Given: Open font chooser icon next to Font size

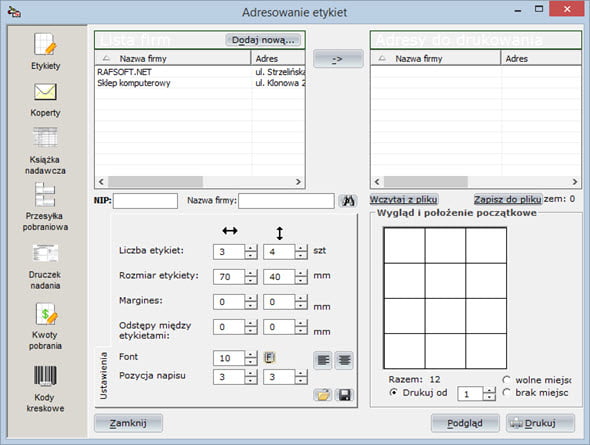Looking at the screenshot, I should (269, 357).
